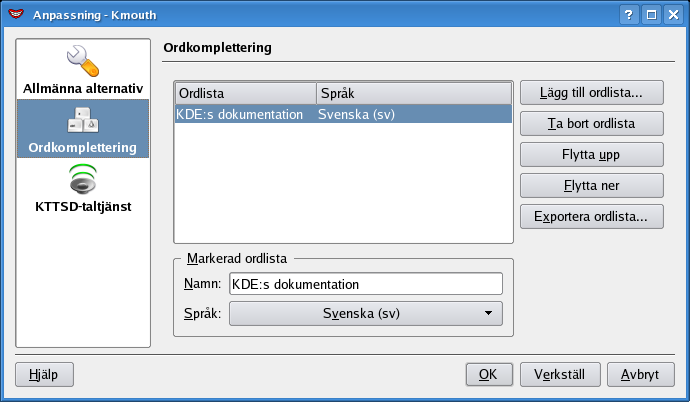
Task: Click the Namn text field
Action: 366,284
